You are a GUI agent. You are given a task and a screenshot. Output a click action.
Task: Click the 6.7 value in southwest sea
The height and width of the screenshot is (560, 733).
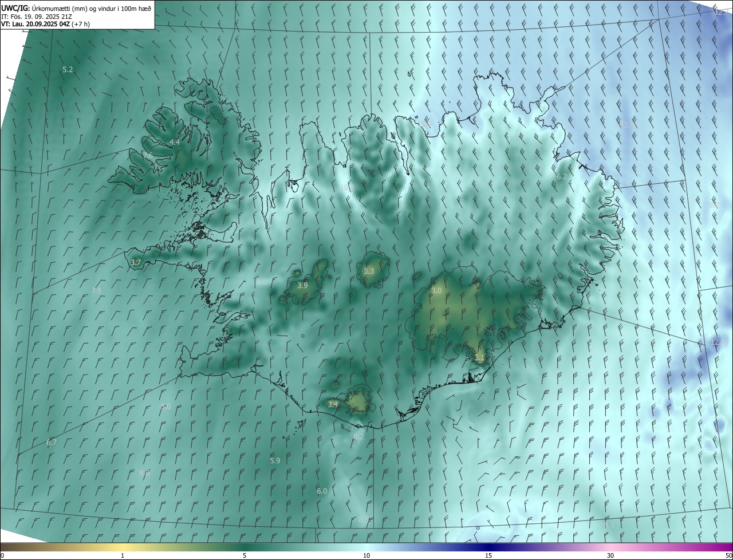coord(52,443)
